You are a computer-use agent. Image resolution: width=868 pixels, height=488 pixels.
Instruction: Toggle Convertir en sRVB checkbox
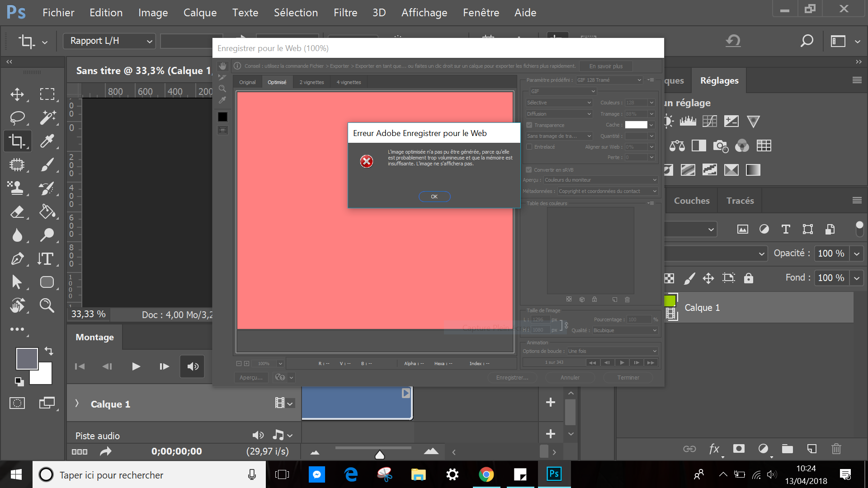pyautogui.click(x=528, y=170)
